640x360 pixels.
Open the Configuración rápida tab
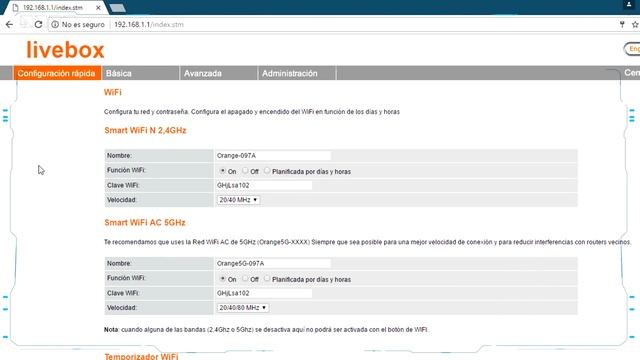[57, 73]
